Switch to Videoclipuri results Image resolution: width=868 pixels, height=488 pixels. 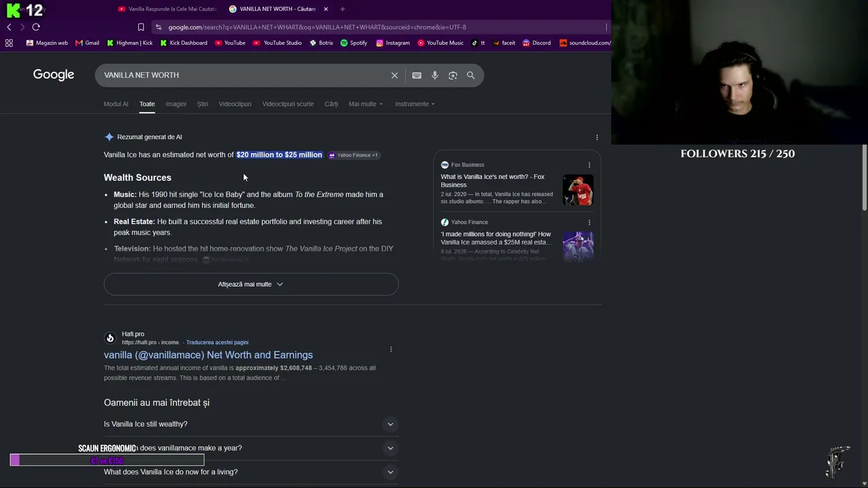[235, 104]
